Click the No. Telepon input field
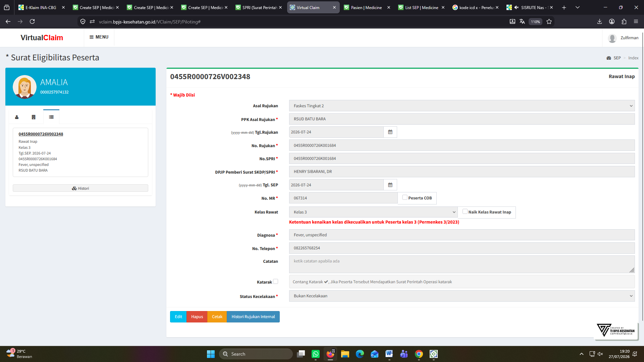 (462, 248)
